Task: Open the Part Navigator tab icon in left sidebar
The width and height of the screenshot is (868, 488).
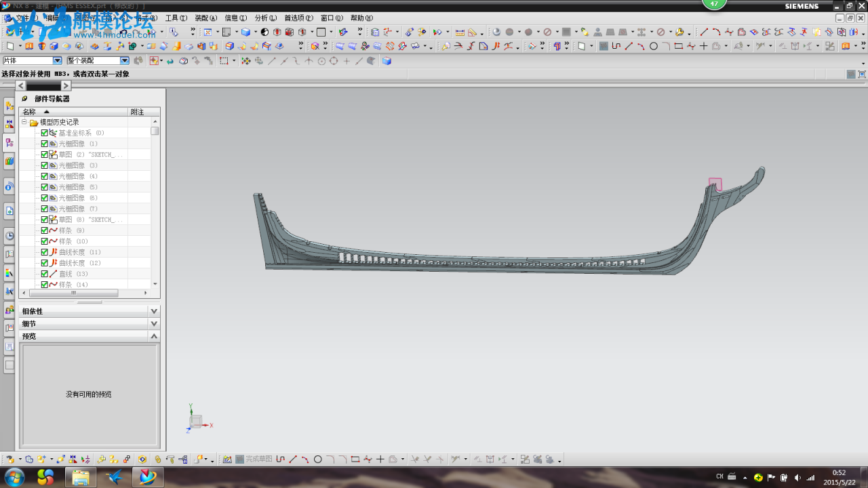Action: [x=9, y=142]
